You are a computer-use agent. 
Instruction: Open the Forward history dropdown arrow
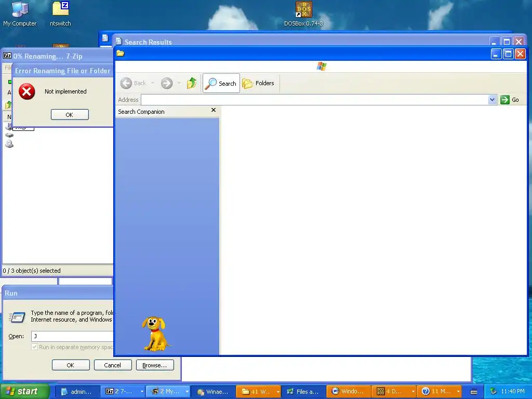(179, 83)
